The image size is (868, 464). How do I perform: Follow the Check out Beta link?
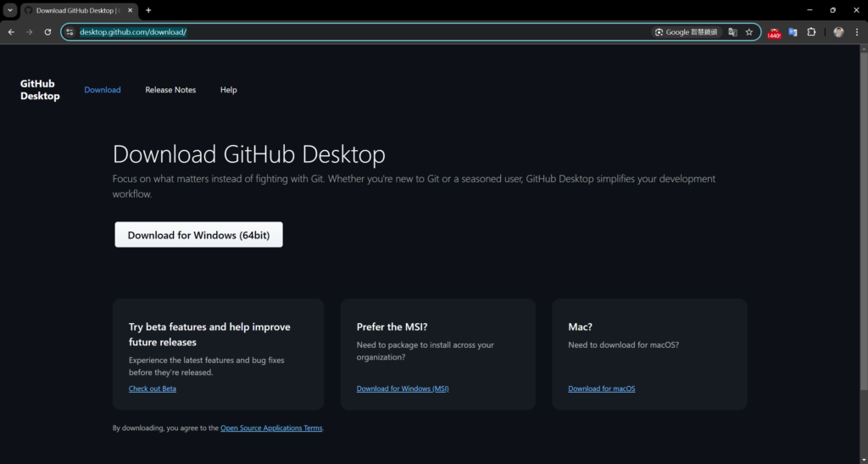(x=153, y=389)
